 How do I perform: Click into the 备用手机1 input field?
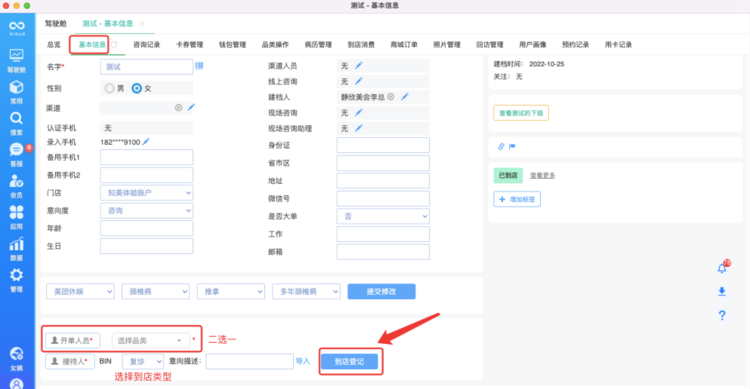click(x=146, y=157)
